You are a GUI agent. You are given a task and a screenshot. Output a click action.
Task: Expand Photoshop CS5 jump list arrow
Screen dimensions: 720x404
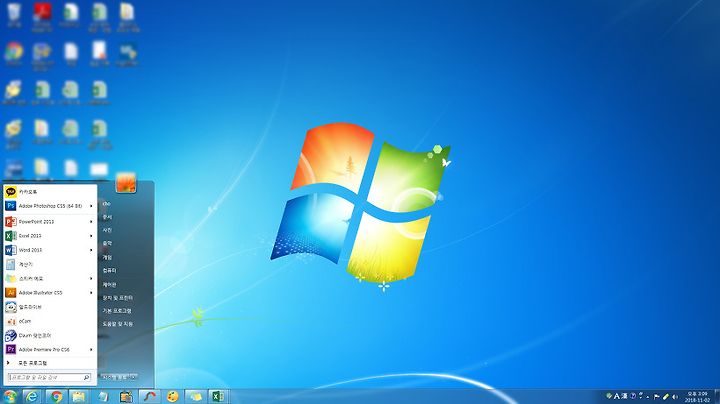[x=91, y=206]
